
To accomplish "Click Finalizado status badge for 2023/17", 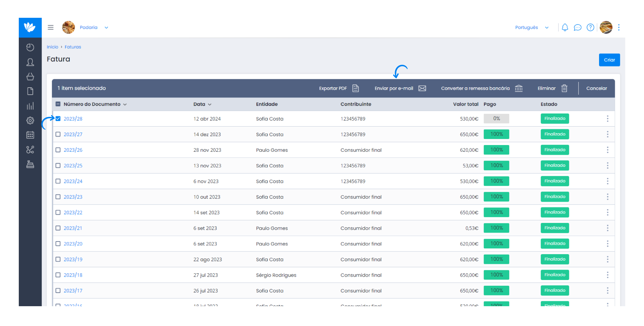I will coord(555,290).
